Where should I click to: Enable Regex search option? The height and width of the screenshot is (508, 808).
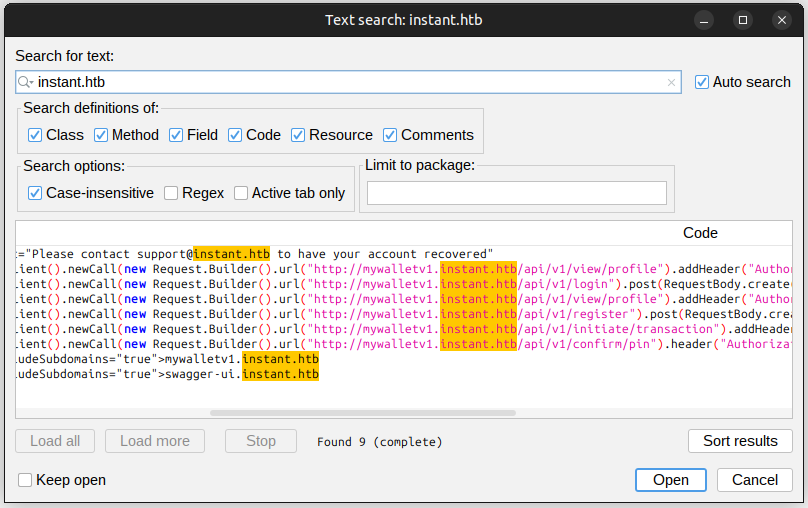pyautogui.click(x=171, y=193)
